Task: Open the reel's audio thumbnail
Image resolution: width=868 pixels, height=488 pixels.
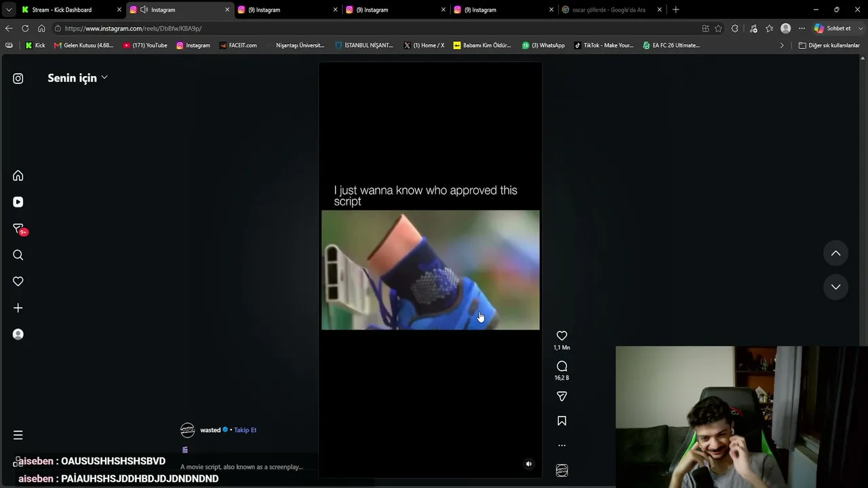Action: pyautogui.click(x=561, y=470)
